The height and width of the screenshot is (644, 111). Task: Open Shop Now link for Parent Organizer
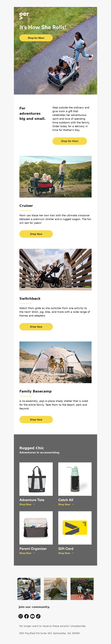pyautogui.click(x=27, y=553)
